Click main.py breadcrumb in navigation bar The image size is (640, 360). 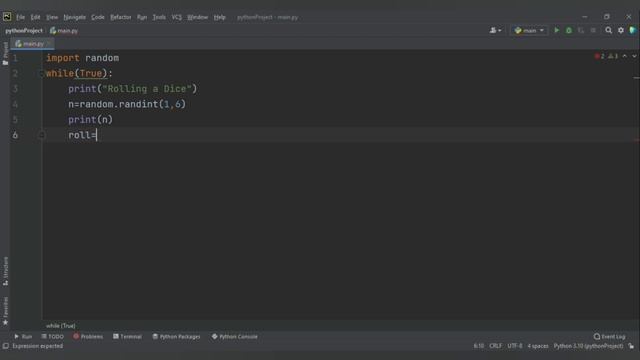64,31
